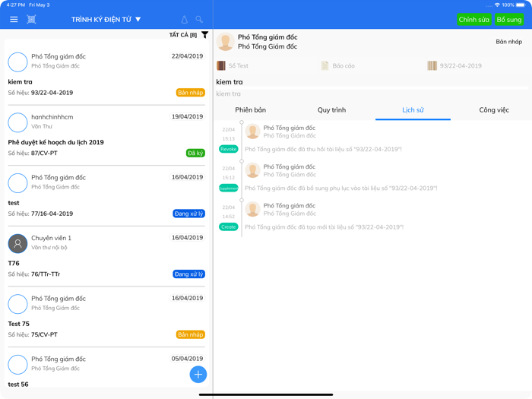This screenshot has width=532, height=399.
Task: Click the Revoke history timeline marker
Action: 228,149
